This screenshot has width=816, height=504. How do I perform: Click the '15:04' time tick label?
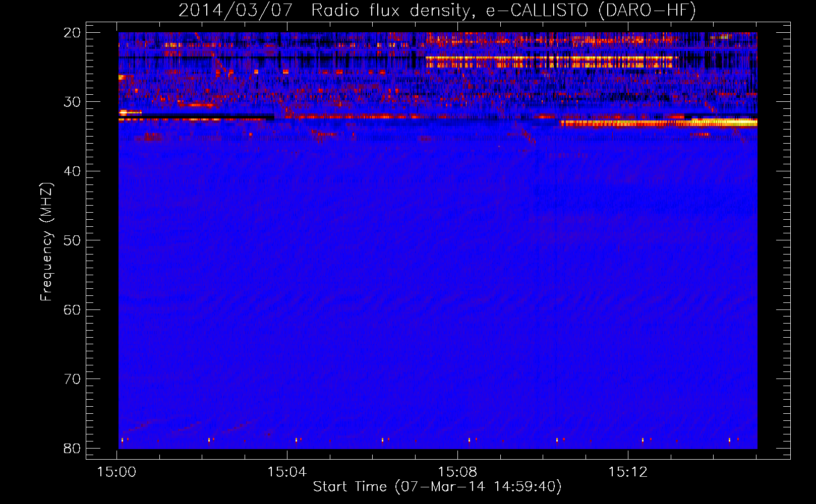tap(287, 472)
